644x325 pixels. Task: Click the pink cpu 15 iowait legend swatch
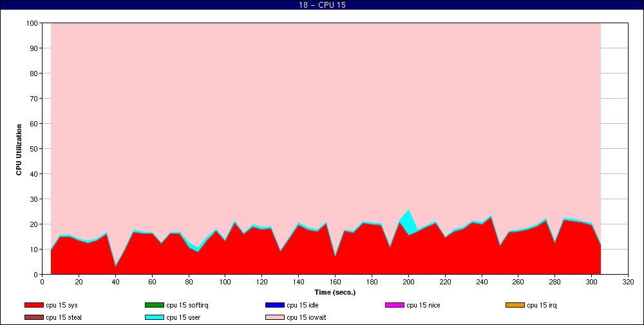tap(275, 317)
